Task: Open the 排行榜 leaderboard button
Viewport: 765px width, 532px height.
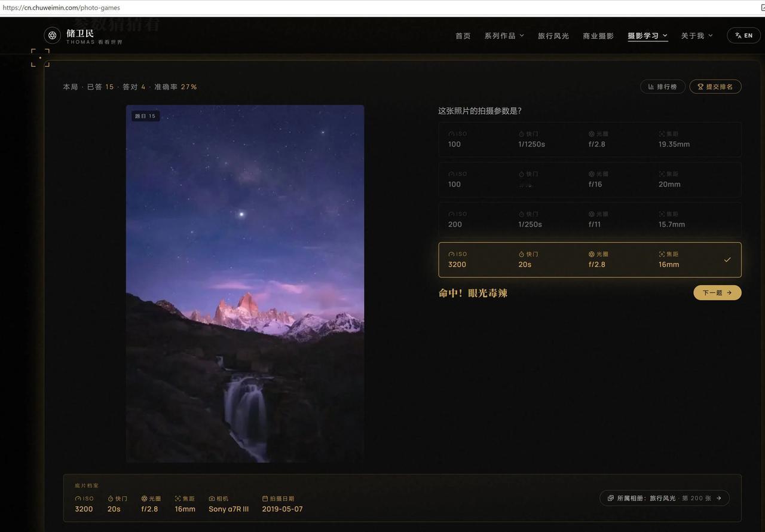Action: coord(663,87)
